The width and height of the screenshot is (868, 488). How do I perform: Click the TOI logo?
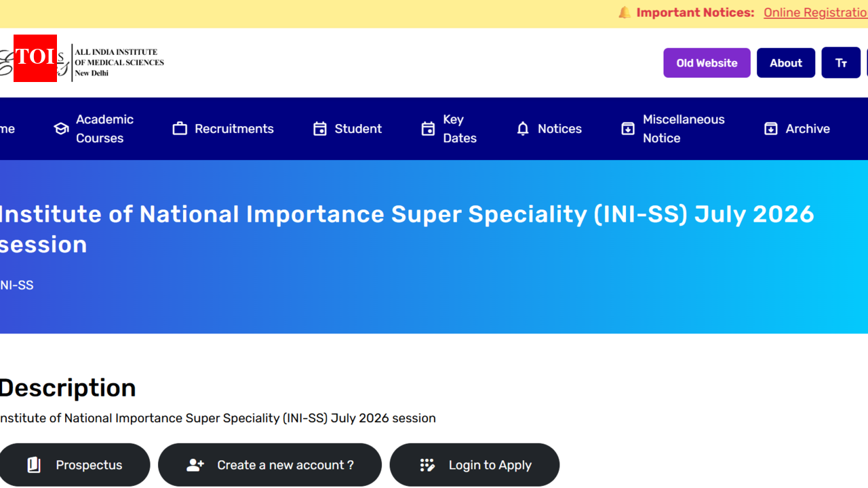(35, 59)
